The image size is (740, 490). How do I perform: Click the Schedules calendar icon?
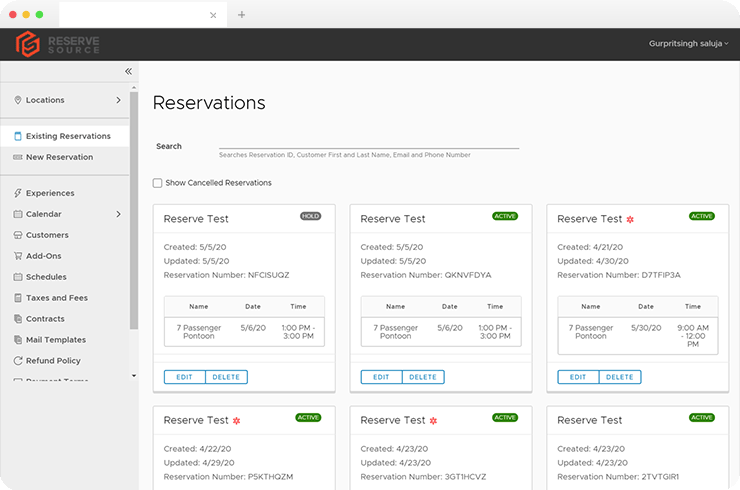point(18,277)
